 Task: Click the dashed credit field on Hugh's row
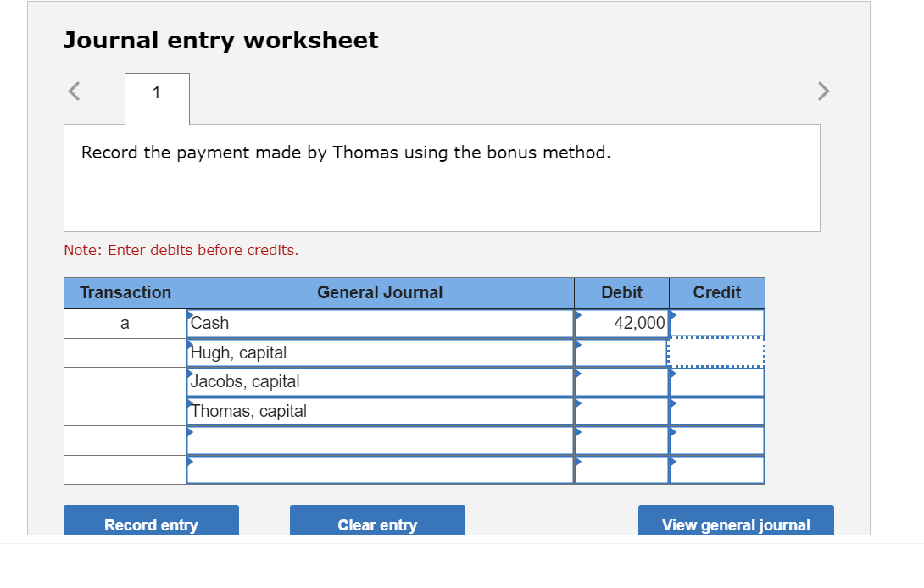click(x=716, y=352)
